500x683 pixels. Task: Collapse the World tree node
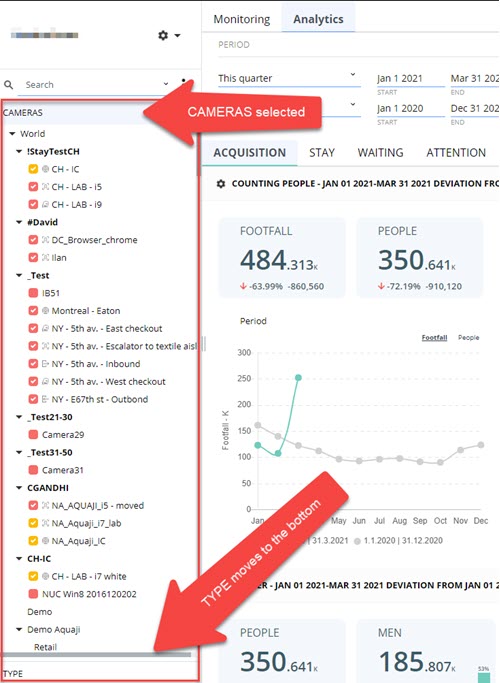[x=12, y=134]
